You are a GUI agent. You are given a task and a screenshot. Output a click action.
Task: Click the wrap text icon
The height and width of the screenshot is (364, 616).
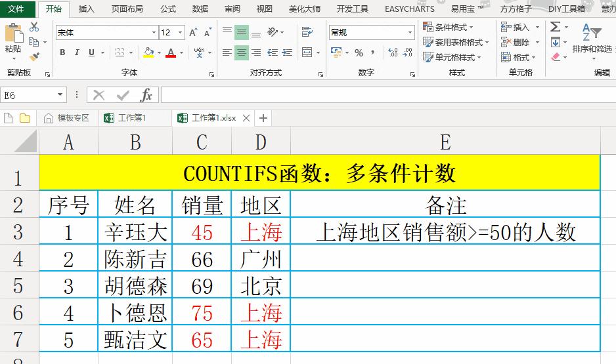[x=307, y=31]
